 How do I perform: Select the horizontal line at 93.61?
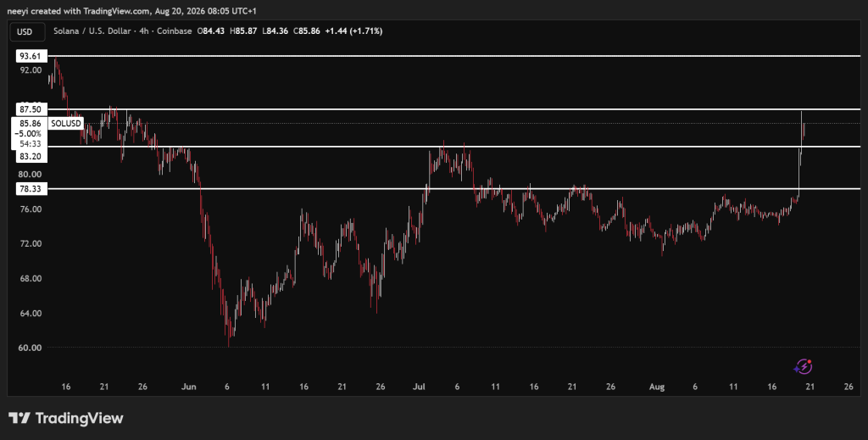454,56
